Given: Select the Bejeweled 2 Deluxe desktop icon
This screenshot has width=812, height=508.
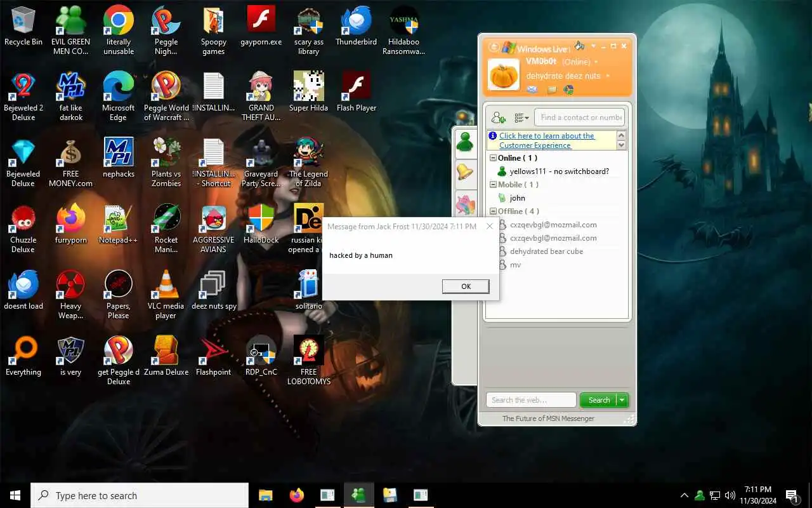Looking at the screenshot, I should click(x=23, y=97).
